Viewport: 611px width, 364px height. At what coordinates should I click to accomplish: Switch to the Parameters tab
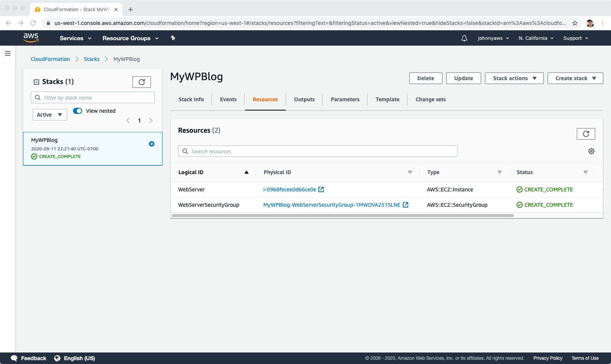345,99
